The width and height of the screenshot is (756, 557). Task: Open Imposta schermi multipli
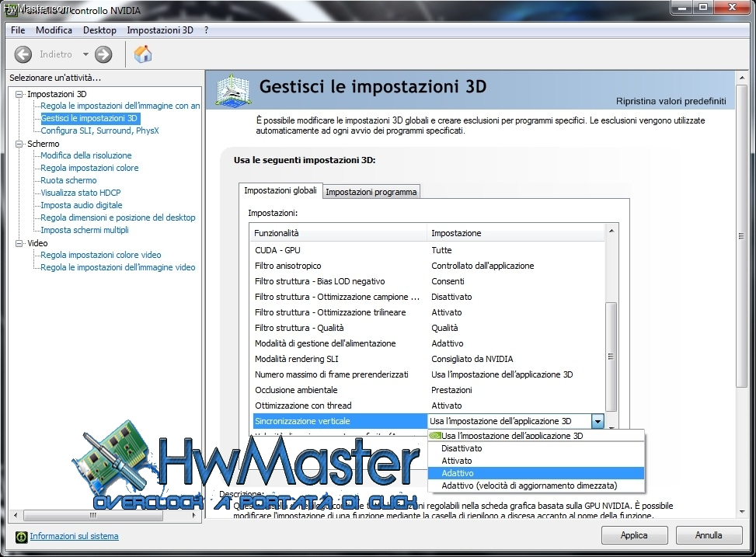[85, 230]
